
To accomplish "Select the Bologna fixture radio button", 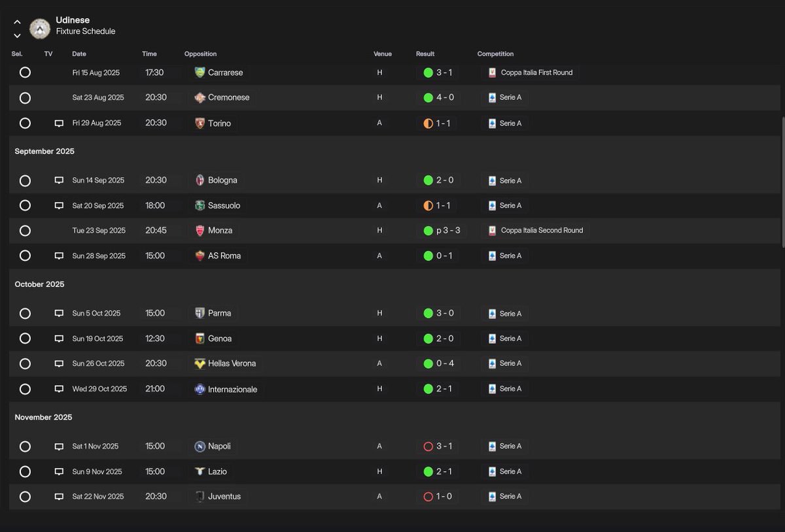I will [25, 180].
